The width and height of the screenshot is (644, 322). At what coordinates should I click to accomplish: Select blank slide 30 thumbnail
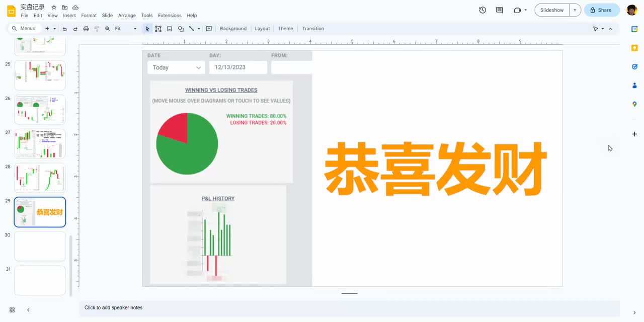[40, 247]
